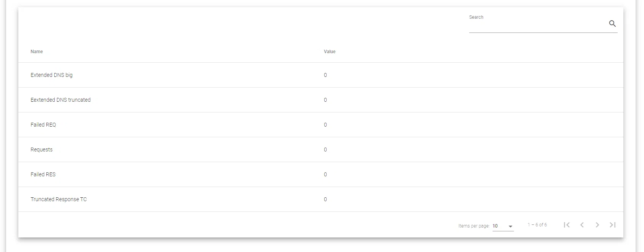Viewport: 644px width, 252px height.
Task: Click the value 0 for Requests
Action: 325,150
